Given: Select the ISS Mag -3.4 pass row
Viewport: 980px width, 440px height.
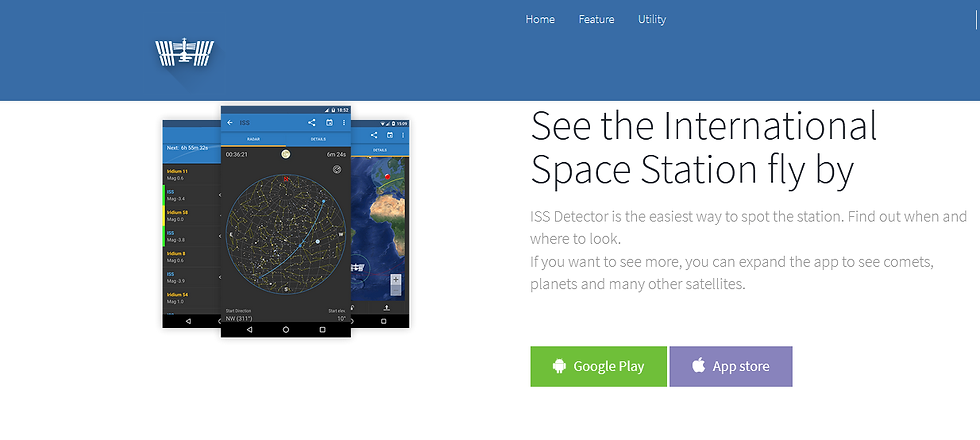Looking at the screenshot, I should coord(192,195).
